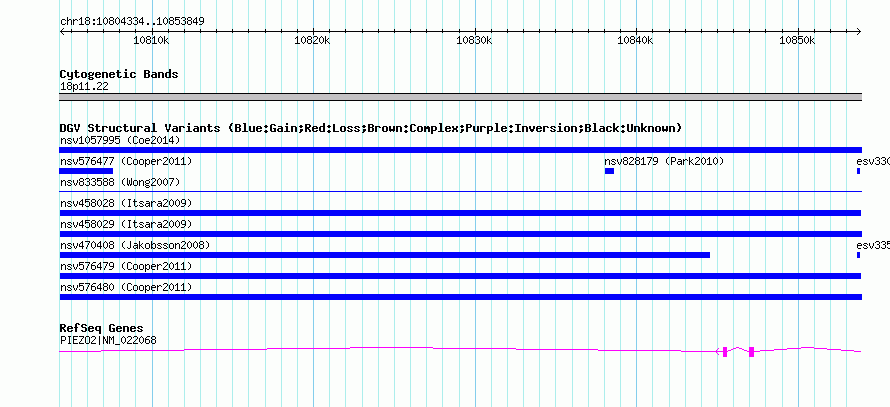Image resolution: width=890 pixels, height=407 pixels.
Task: Click the nsv470408 (Jakobsson2008) variant bar
Action: pyautogui.click(x=385, y=255)
